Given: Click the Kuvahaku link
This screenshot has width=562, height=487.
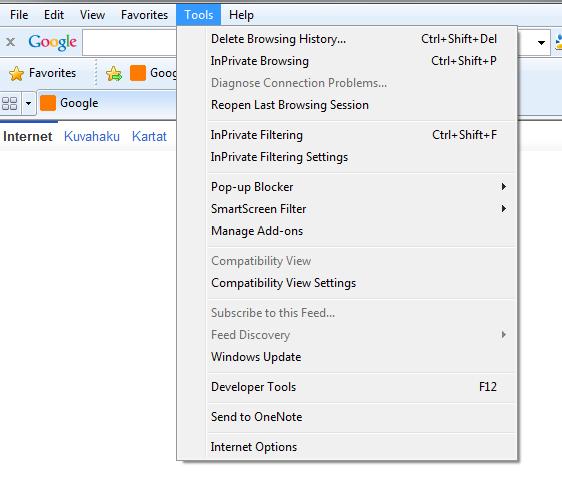Looking at the screenshot, I should pyautogui.click(x=92, y=137).
